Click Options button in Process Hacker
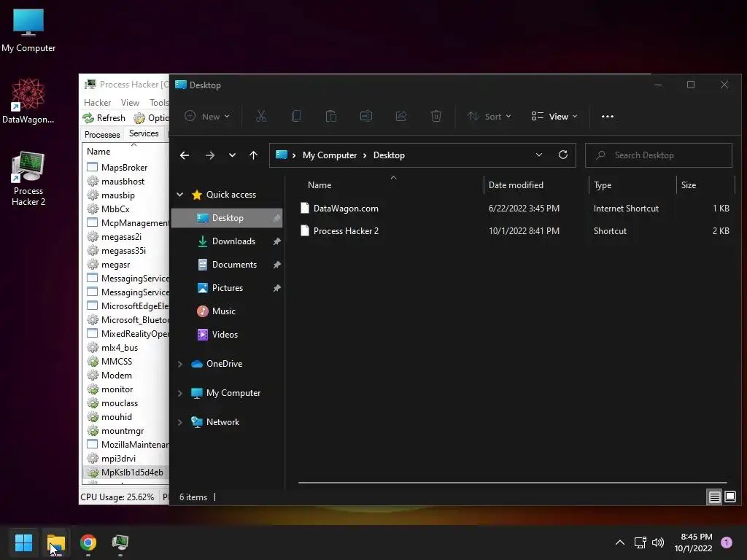 (x=151, y=117)
